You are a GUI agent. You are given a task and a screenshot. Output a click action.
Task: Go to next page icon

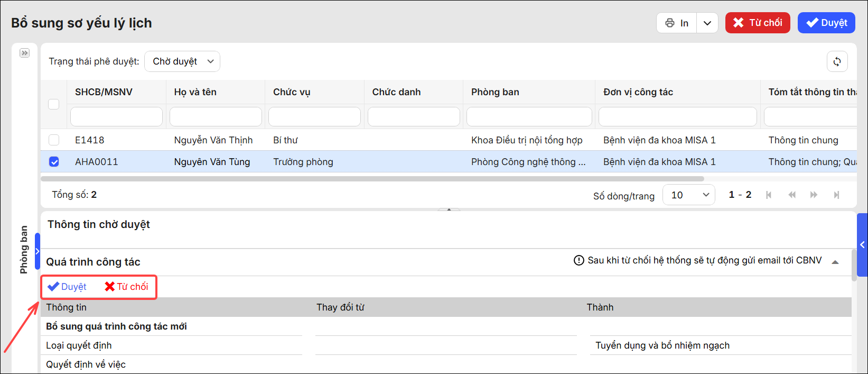pos(814,195)
